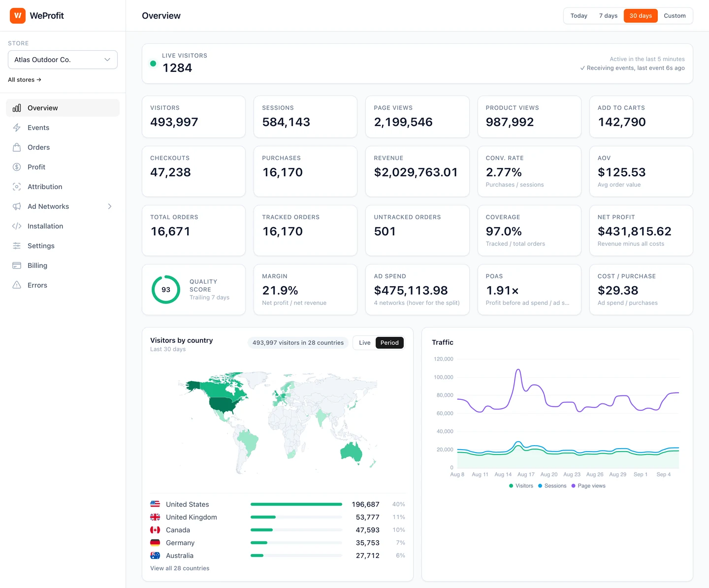Switch the country map to Live mode
Viewport: 709px width, 588px height.
pos(364,343)
